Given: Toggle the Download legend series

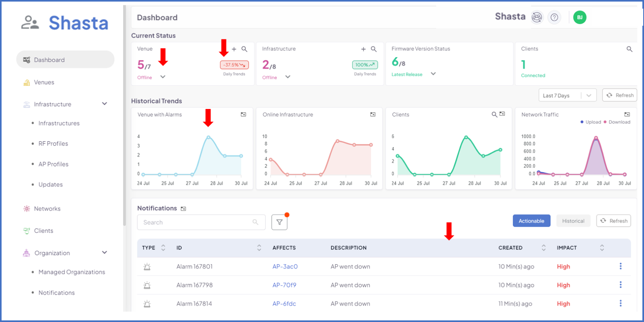Looking at the screenshot, I should [x=617, y=122].
